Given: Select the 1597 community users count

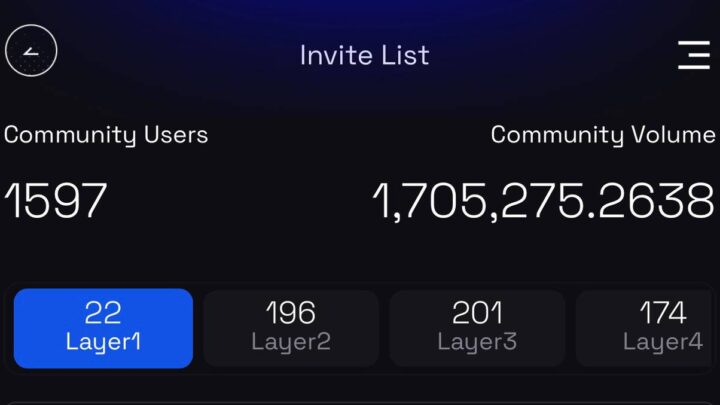Looking at the screenshot, I should pos(55,201).
